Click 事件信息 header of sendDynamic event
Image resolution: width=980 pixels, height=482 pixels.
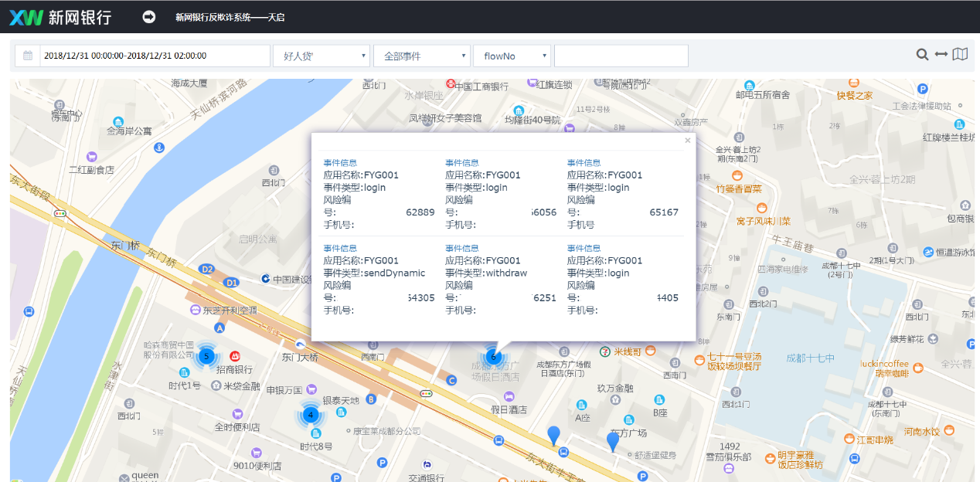[340, 248]
